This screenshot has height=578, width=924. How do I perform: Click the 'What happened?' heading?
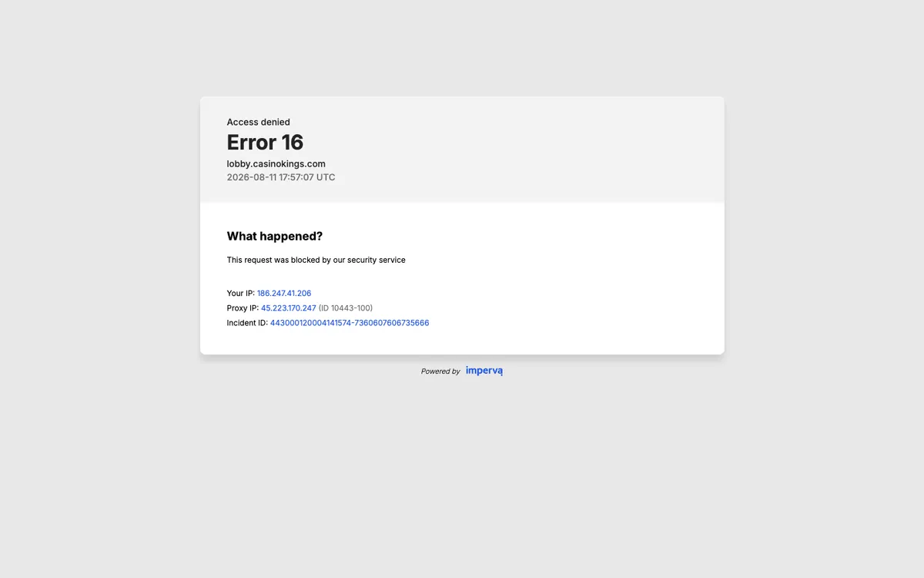[275, 237]
